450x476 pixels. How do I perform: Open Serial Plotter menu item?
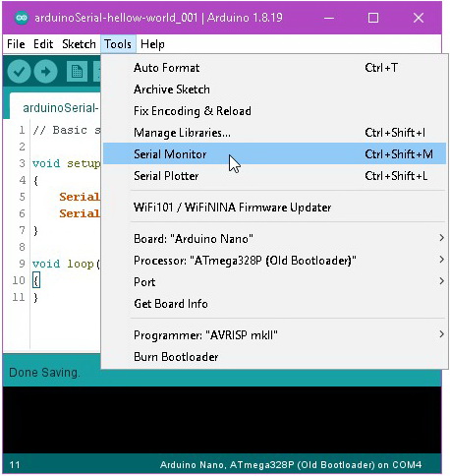274,176
